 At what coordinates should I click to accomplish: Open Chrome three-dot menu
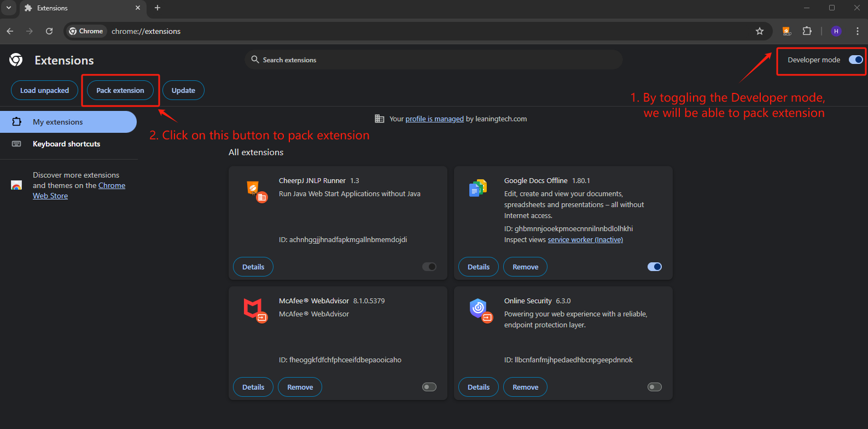[857, 31]
